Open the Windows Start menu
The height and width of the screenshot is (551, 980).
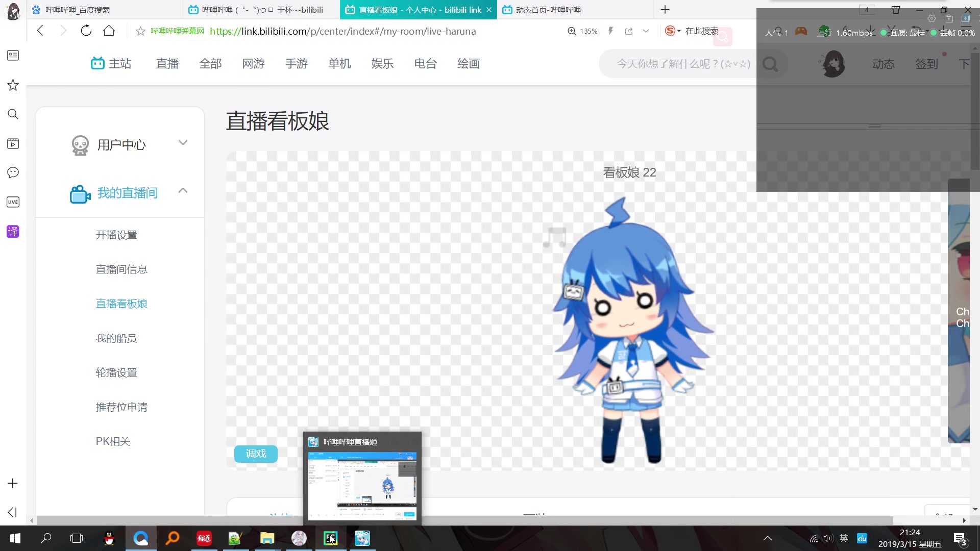click(15, 538)
